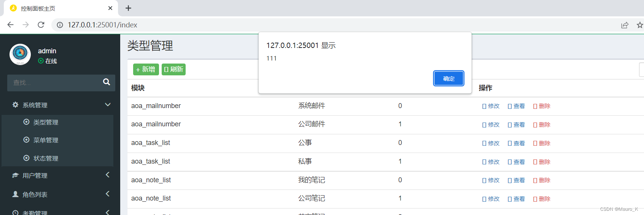Click 查看 for the 公事 row
644x215 pixels.
(x=516, y=143)
